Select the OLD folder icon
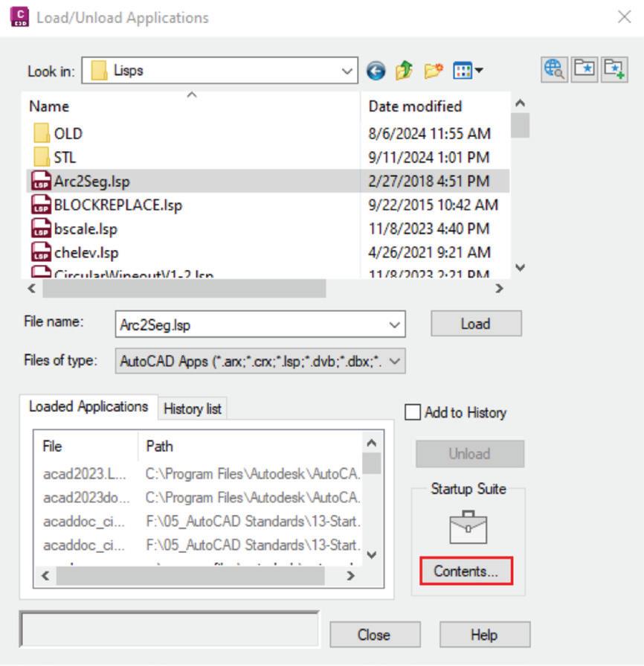Viewport: 644px width, 666px height. pos(42,133)
